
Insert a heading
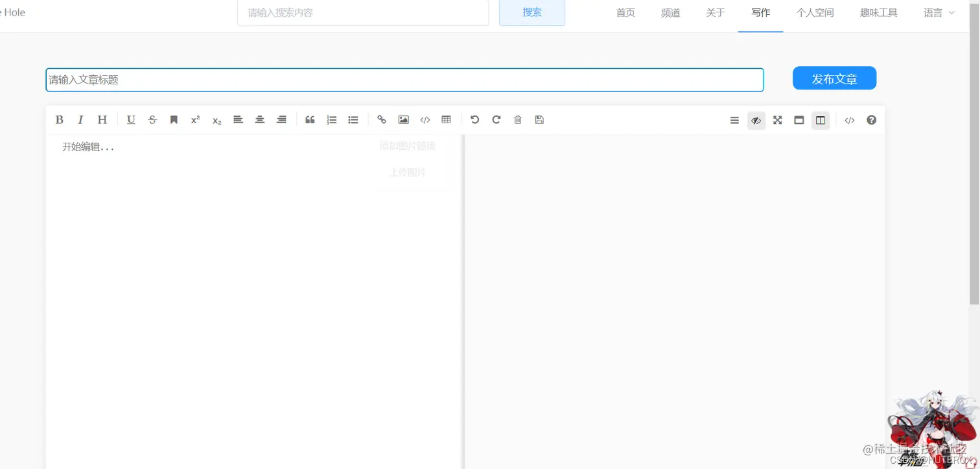point(102,119)
